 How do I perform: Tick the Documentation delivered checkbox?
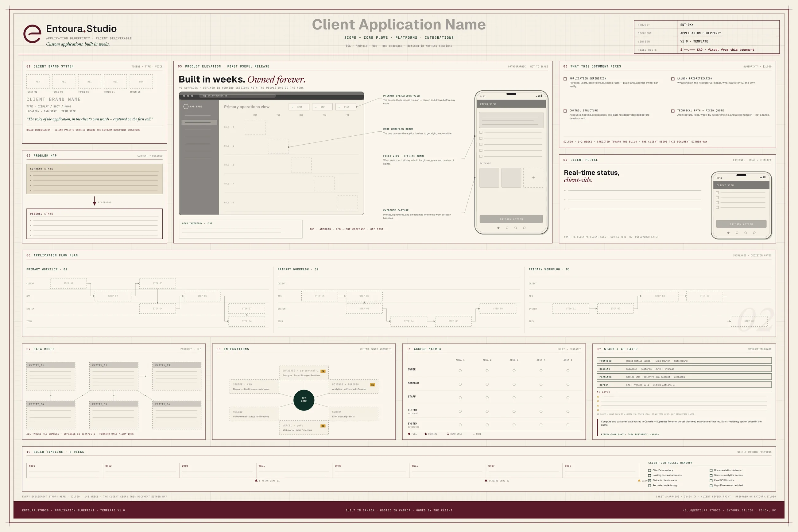tap(711, 471)
